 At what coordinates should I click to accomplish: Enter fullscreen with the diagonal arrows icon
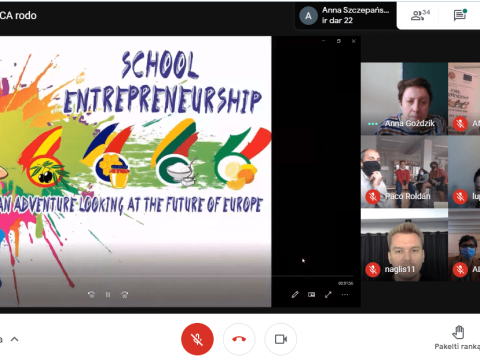point(328,295)
